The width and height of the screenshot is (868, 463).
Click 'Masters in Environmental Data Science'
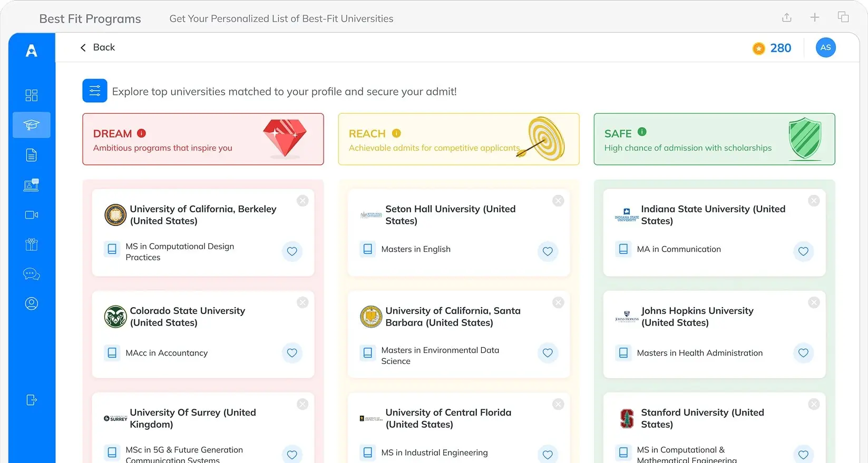(440, 356)
